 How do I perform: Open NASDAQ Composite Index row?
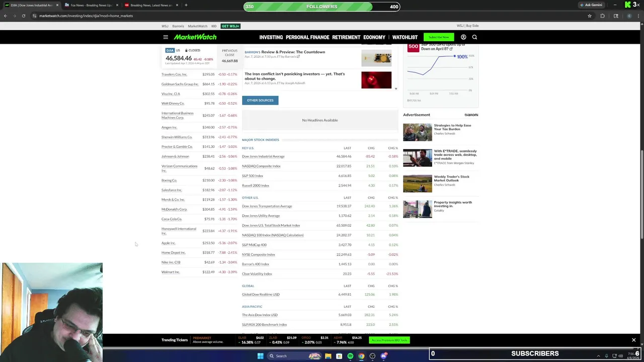click(320, 166)
